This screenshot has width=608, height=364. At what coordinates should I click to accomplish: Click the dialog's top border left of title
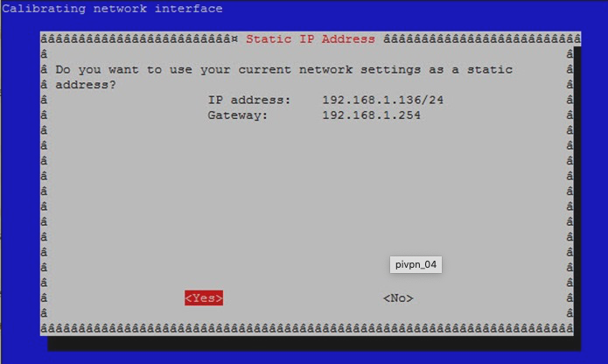click(140, 39)
